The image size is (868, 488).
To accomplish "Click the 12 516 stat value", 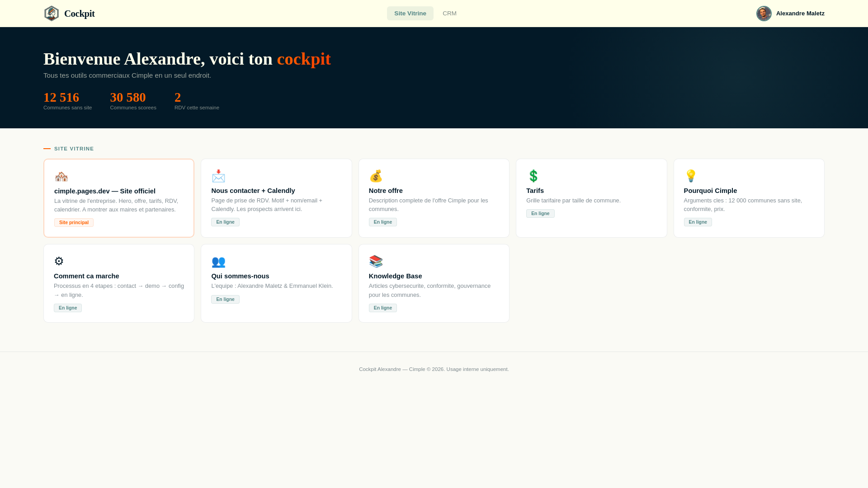I will 61,97.
